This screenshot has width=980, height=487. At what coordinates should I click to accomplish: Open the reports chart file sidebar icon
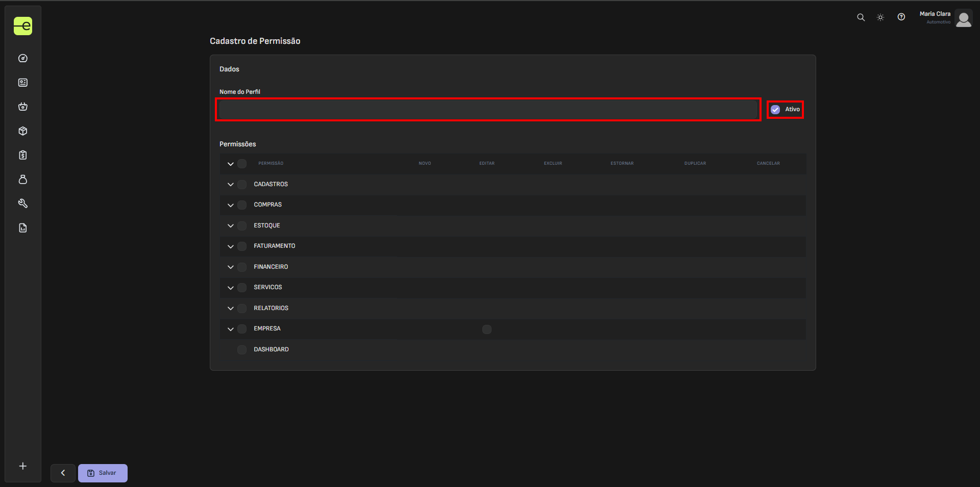[x=23, y=228]
